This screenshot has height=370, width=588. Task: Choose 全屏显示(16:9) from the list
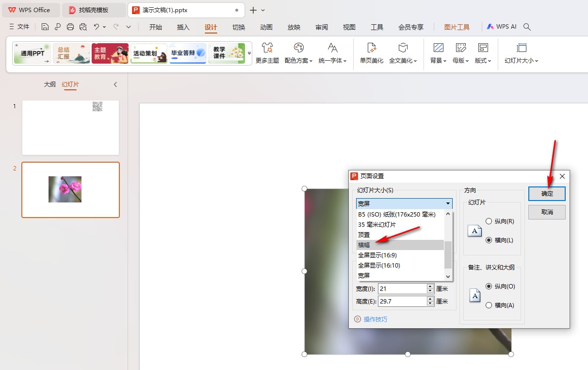click(400, 255)
